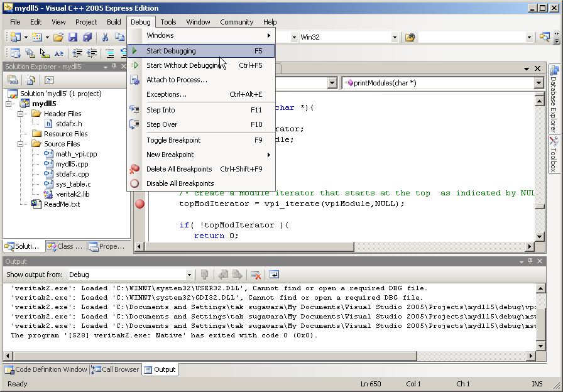Choose Disable All Breakpoints menu item

201,183
